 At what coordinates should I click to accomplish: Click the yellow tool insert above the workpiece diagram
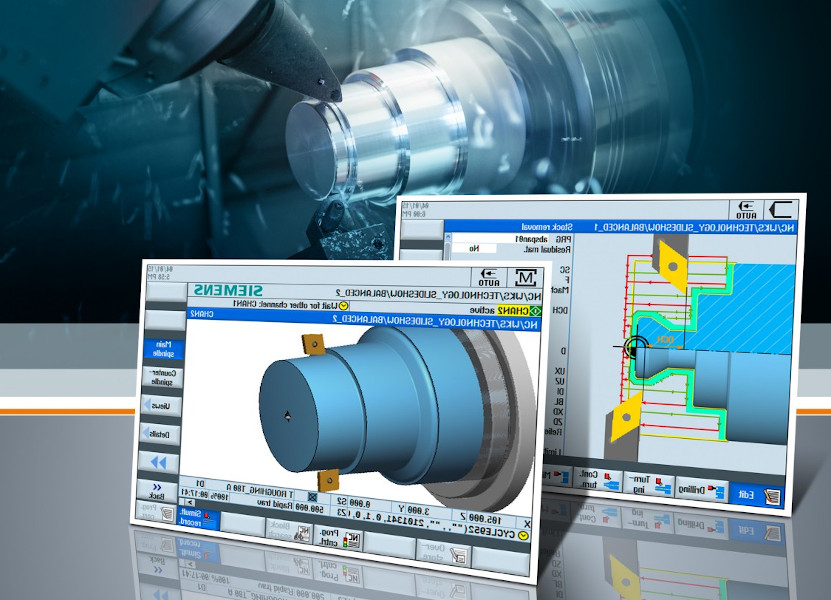(672, 264)
